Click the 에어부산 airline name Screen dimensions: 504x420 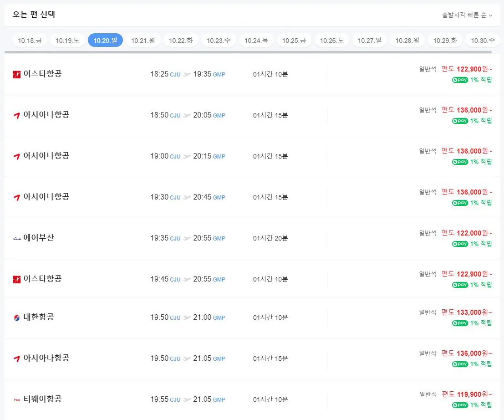pos(39,238)
